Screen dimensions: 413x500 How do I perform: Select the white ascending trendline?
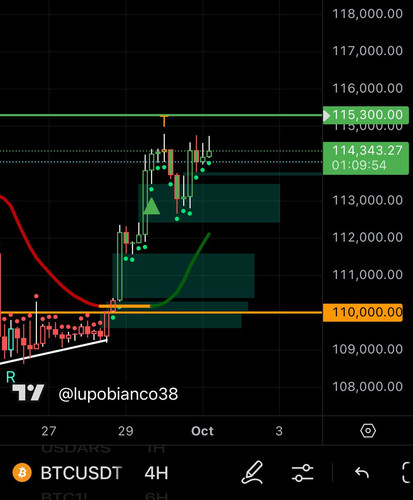click(53, 351)
